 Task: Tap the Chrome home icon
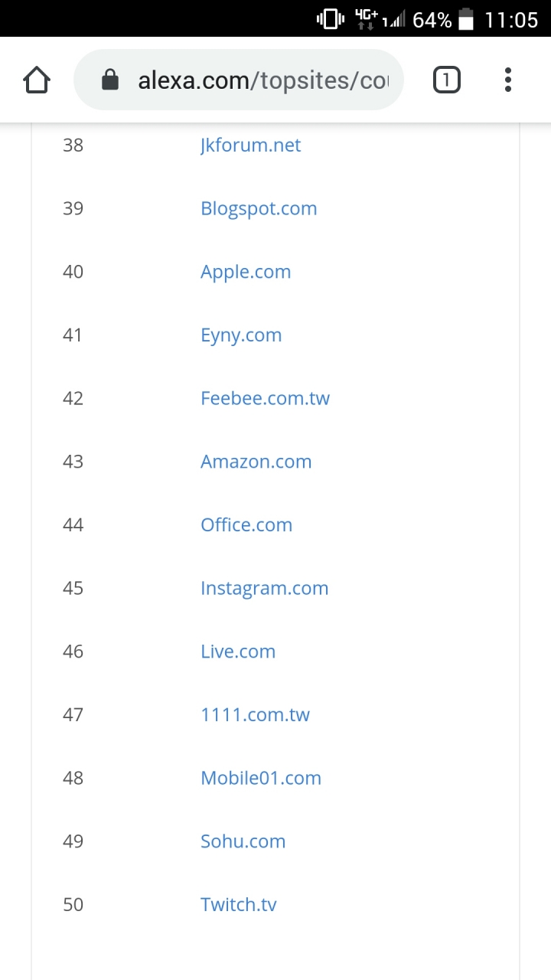tap(37, 80)
